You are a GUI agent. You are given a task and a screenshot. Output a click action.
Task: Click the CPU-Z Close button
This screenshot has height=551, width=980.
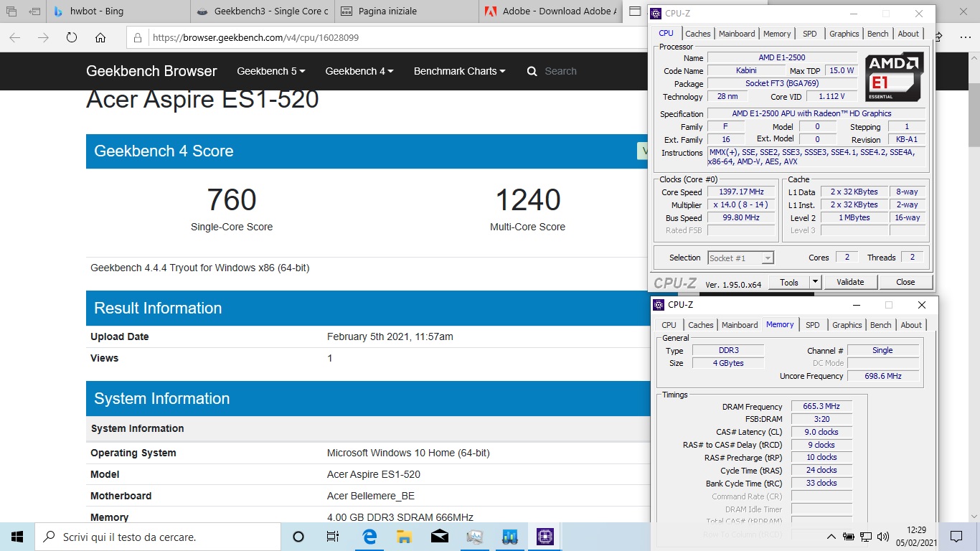point(905,282)
